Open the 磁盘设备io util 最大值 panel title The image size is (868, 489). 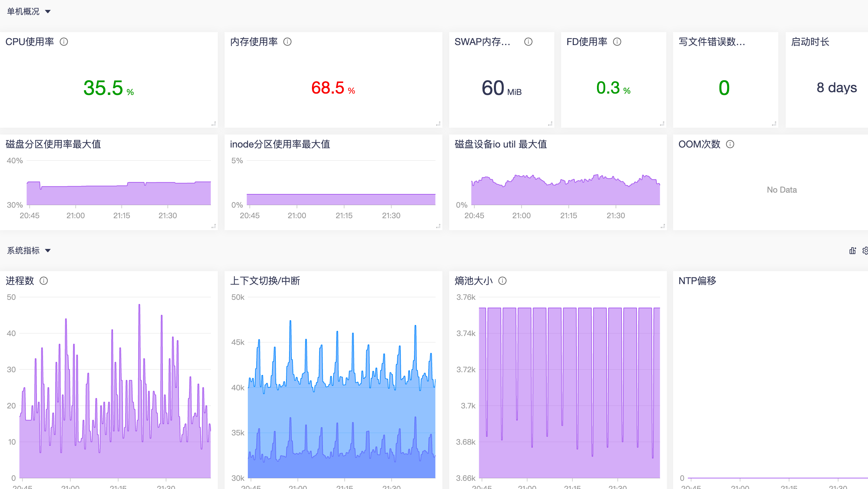[x=501, y=144]
